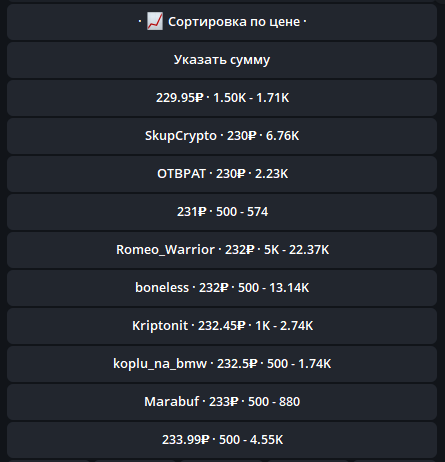445x462 pixels.
Task: Click the offer limited to 500 - 880
Action: (x=222, y=402)
